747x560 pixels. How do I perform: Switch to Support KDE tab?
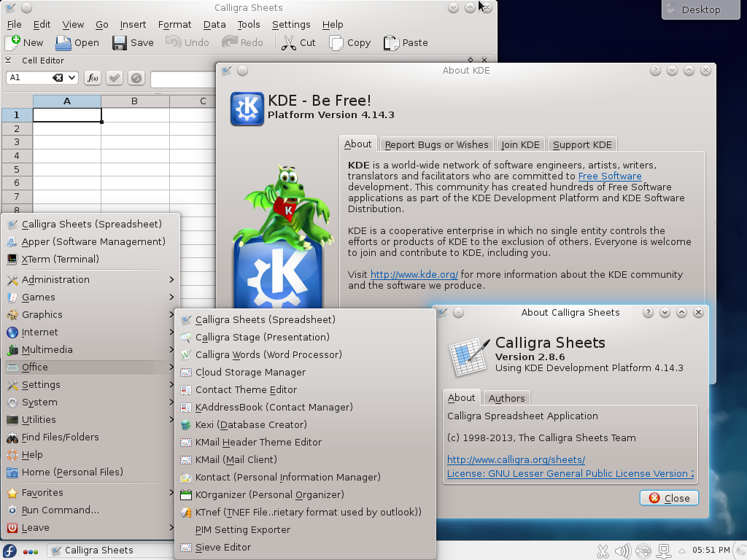coord(582,145)
